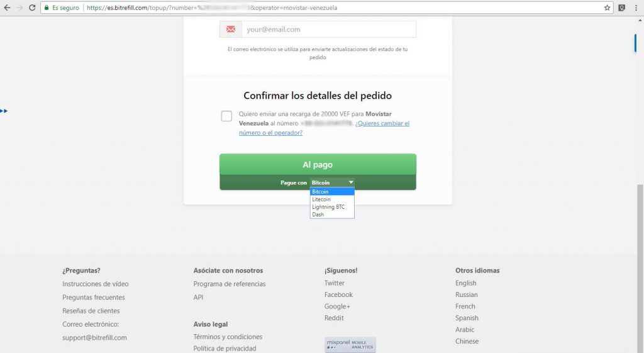Switch site language to Spanish
Viewport: 644px width, 353px height.
point(467,318)
